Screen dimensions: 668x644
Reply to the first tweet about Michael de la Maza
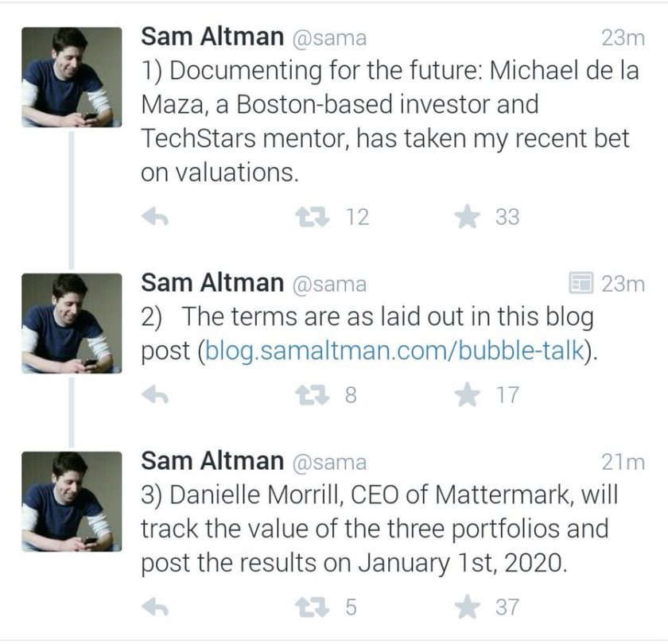(155, 217)
